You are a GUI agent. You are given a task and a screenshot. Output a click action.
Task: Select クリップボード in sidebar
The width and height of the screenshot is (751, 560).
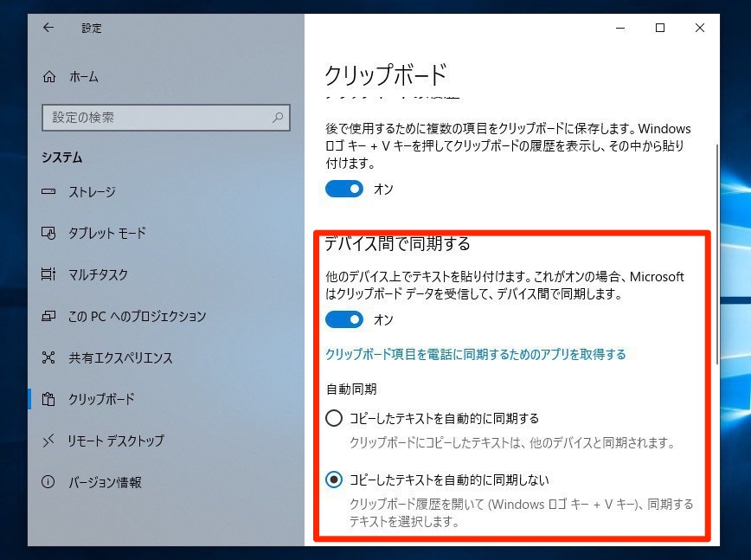(101, 399)
